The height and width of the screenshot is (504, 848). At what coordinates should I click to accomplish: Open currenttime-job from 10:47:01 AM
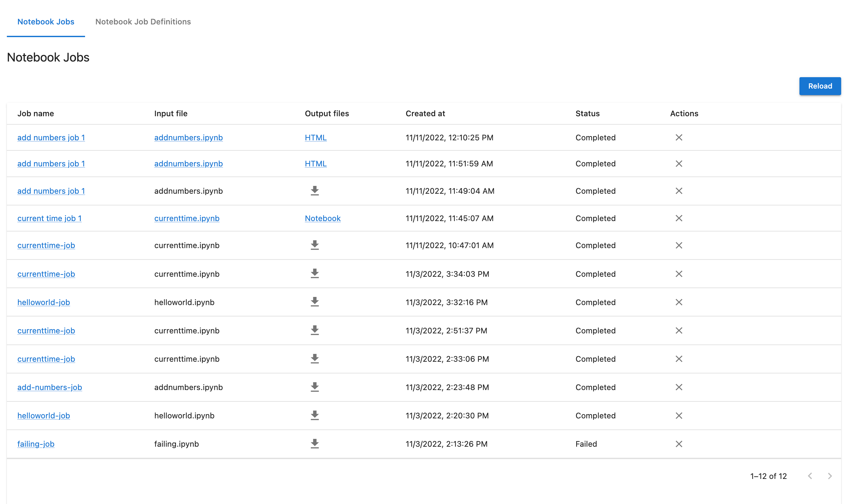[46, 245]
